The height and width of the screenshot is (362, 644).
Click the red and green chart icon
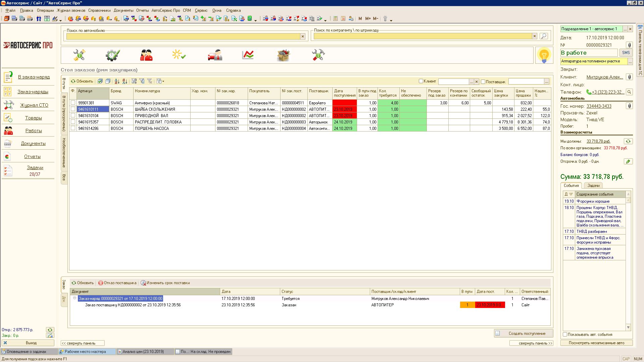click(x=248, y=55)
